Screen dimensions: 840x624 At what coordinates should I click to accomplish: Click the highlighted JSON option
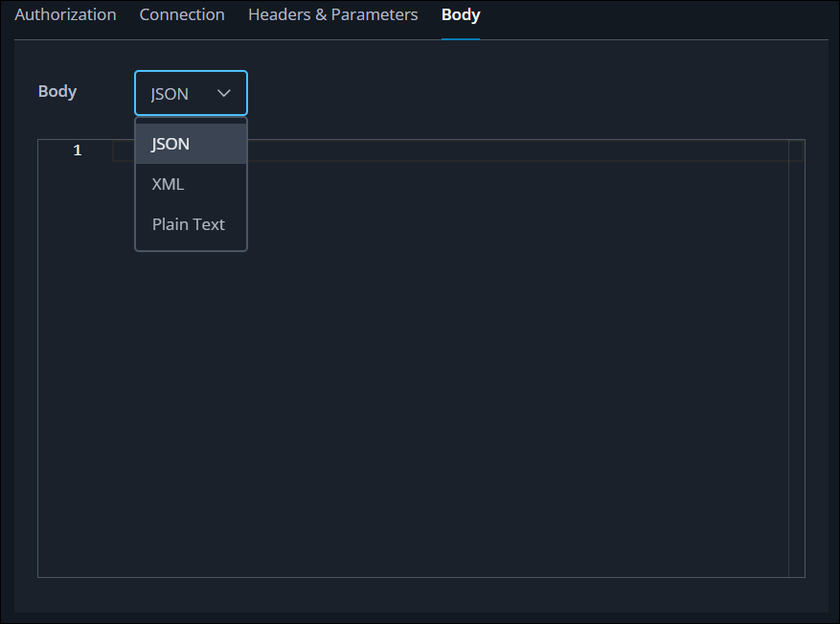[x=169, y=144]
